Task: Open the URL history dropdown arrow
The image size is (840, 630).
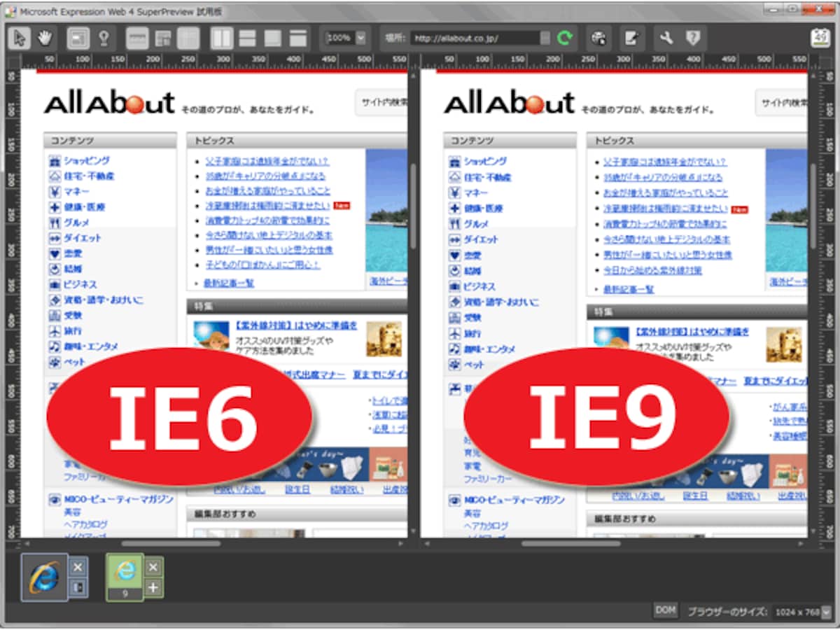Action: [x=545, y=38]
